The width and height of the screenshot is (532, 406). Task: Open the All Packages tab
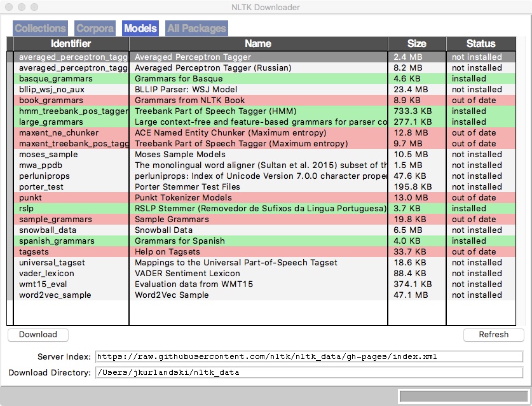point(197,28)
